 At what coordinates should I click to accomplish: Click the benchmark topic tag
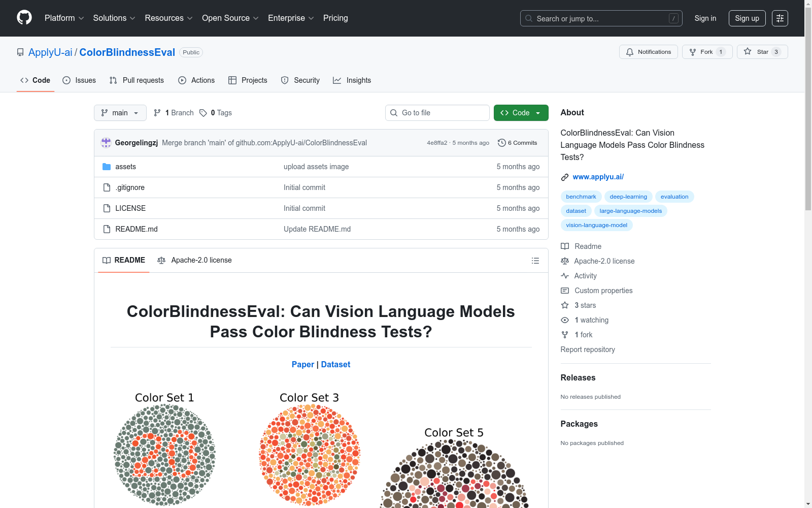click(581, 197)
